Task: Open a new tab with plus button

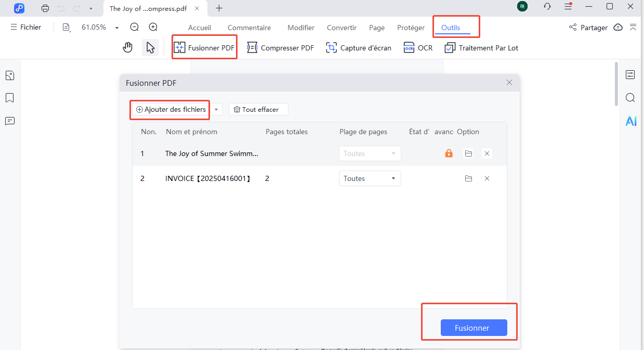Action: click(219, 8)
